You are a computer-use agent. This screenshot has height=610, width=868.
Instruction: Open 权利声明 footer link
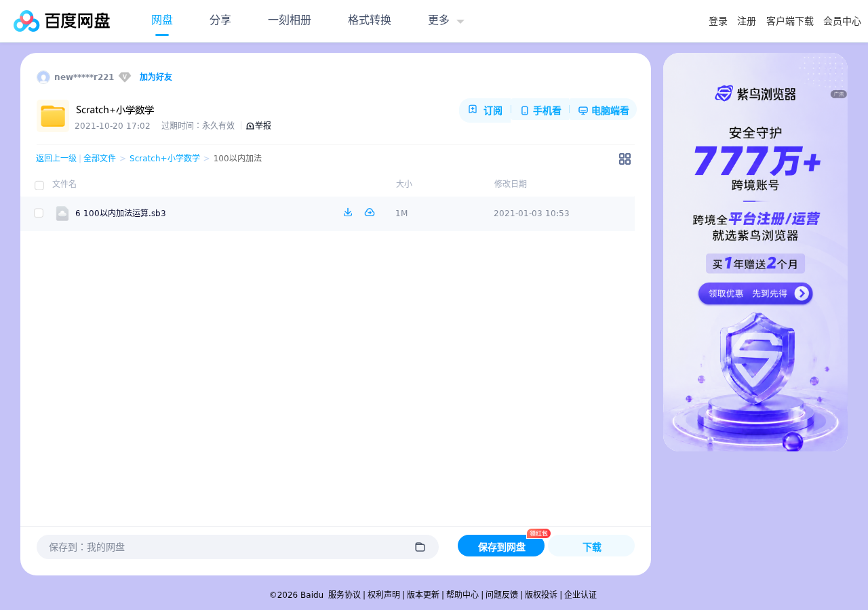pyautogui.click(x=384, y=595)
